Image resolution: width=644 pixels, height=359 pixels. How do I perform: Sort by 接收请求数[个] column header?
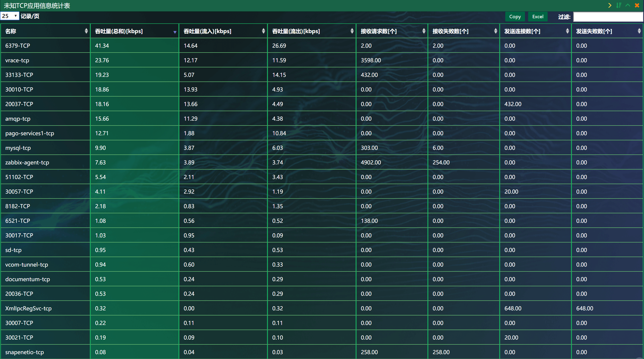pyautogui.click(x=392, y=31)
